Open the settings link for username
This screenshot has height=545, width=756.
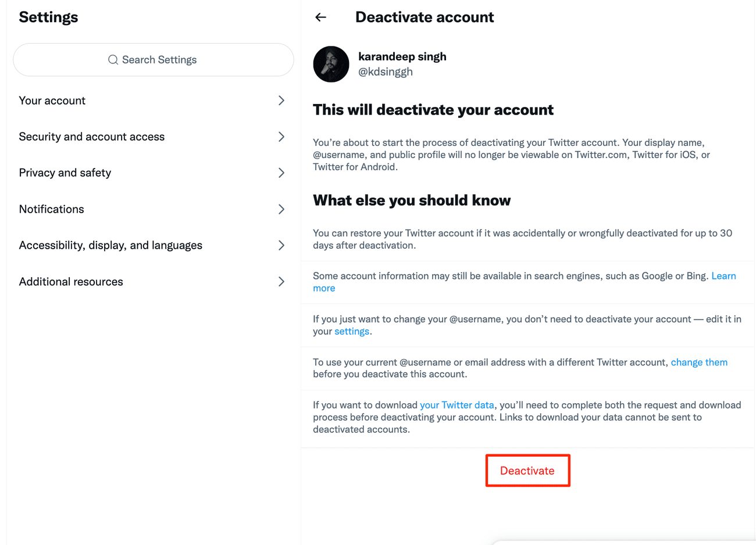tap(352, 331)
